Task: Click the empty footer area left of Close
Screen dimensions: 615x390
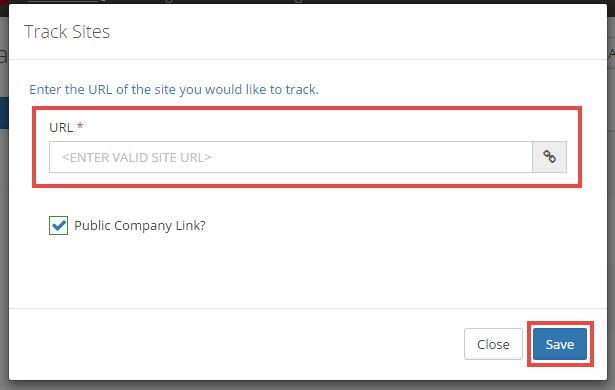Action: click(x=235, y=344)
